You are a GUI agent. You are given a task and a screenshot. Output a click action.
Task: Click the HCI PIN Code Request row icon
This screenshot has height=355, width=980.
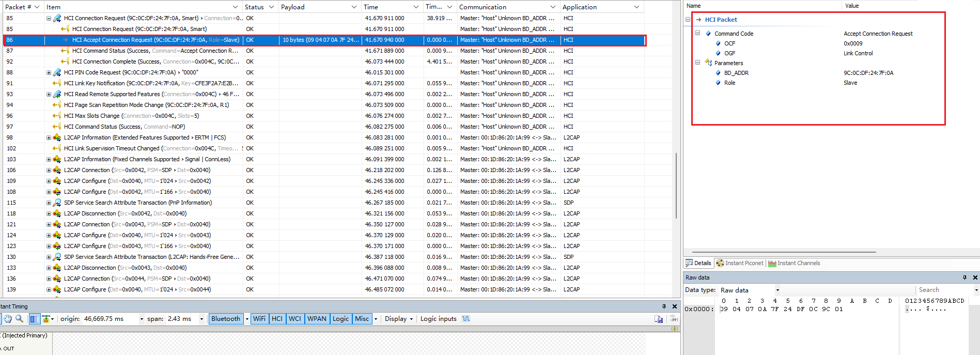coord(57,72)
